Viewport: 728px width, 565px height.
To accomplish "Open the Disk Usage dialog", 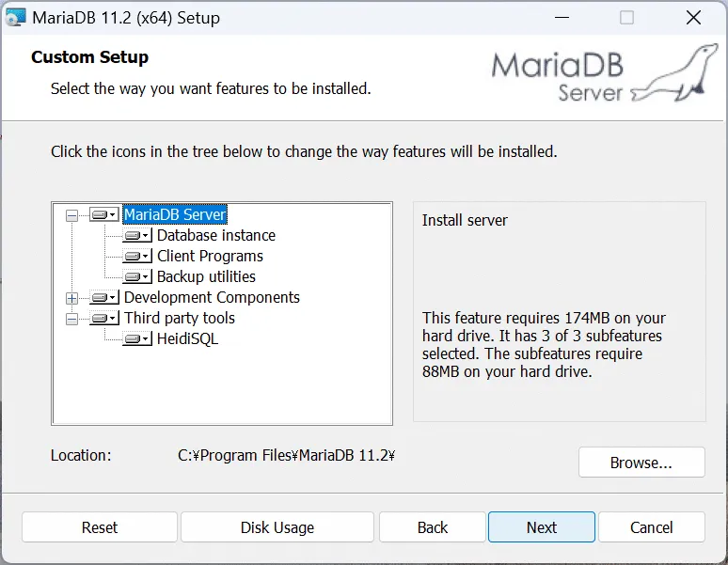I will (x=277, y=527).
